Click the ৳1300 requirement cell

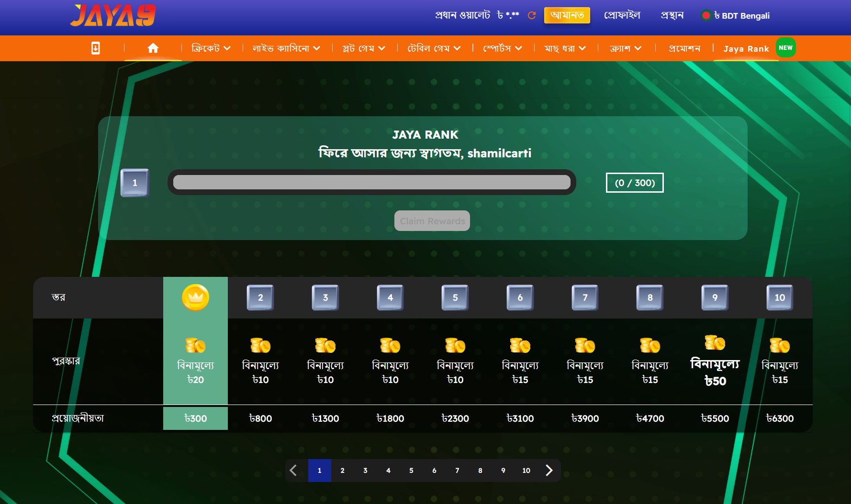(325, 418)
